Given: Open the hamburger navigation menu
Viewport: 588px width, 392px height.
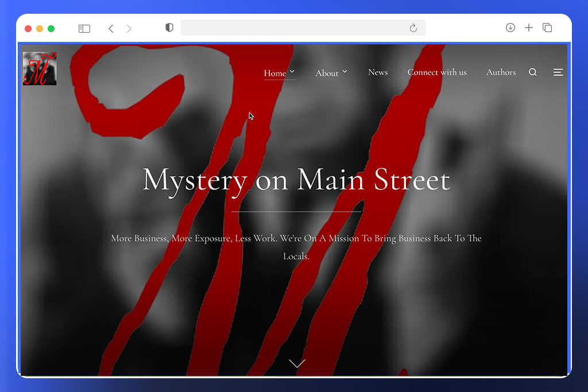Looking at the screenshot, I should tap(558, 72).
